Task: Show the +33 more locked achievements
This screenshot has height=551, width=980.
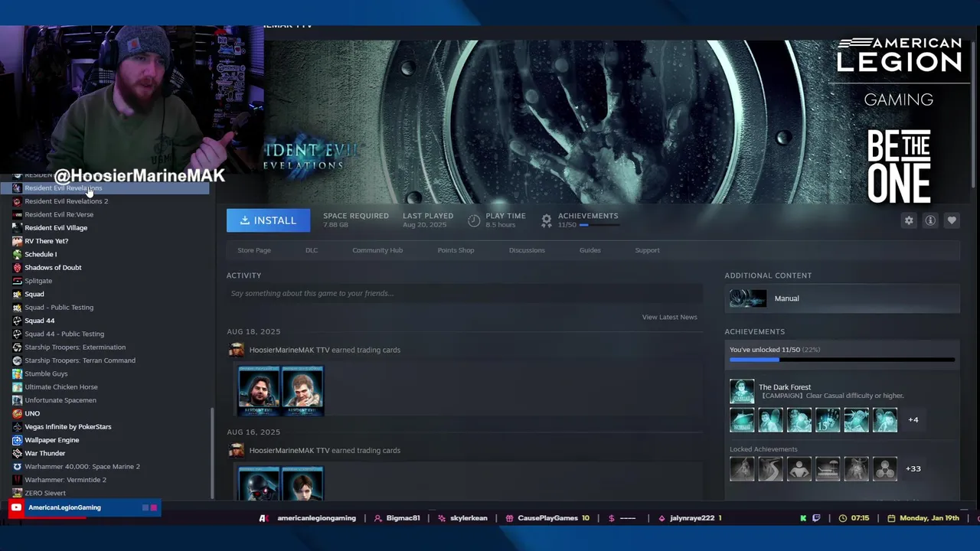Action: pyautogui.click(x=913, y=468)
